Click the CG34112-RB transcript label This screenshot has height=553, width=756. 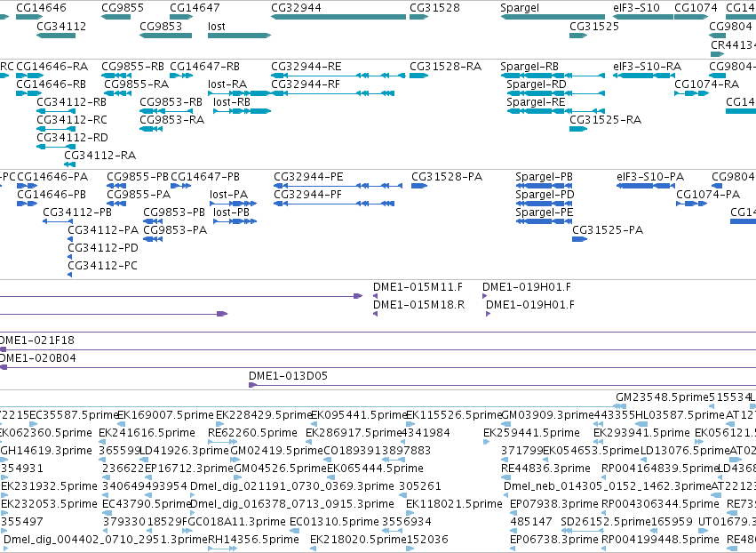pos(72,102)
